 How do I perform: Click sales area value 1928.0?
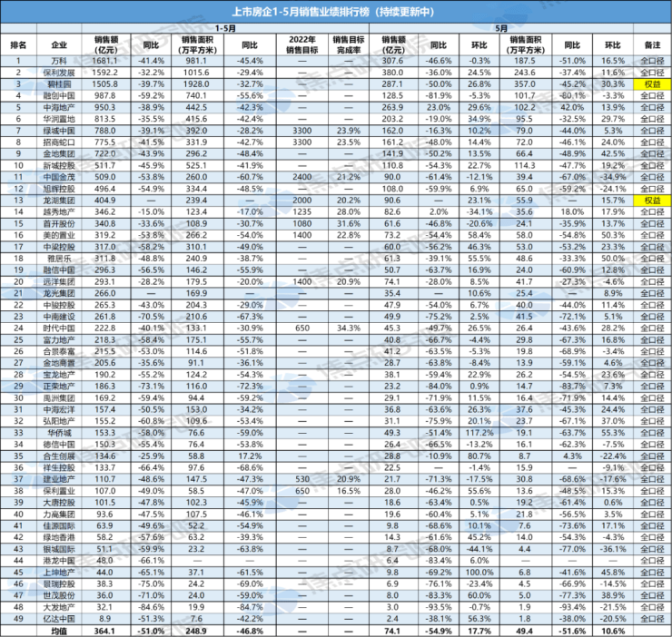pos(197,84)
